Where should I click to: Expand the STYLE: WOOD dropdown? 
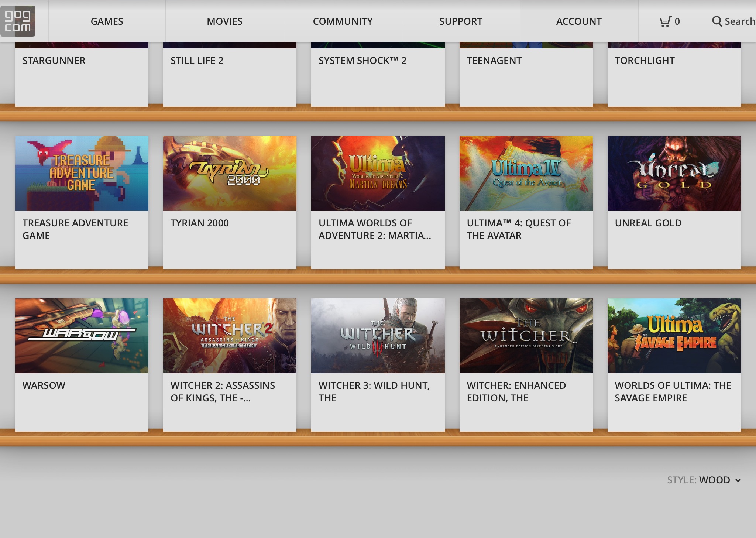tap(704, 480)
